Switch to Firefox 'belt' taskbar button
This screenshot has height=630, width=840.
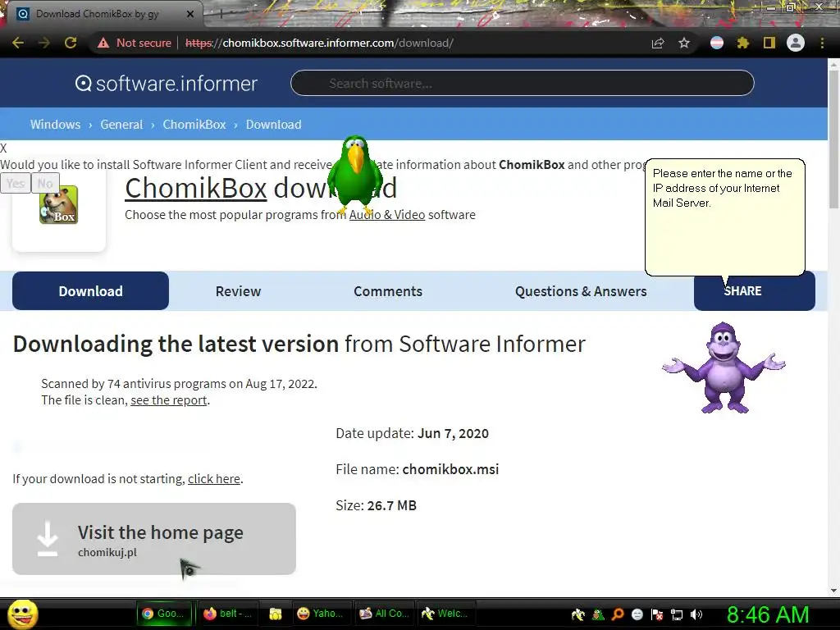[228, 614]
